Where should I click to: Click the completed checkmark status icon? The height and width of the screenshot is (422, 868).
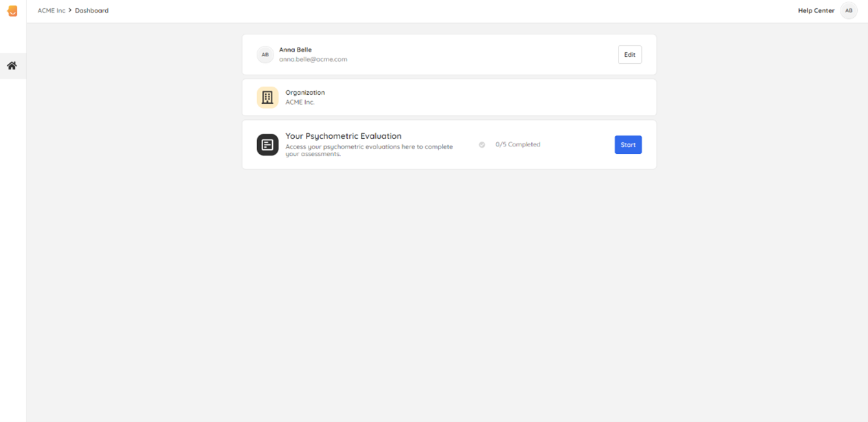tap(482, 145)
